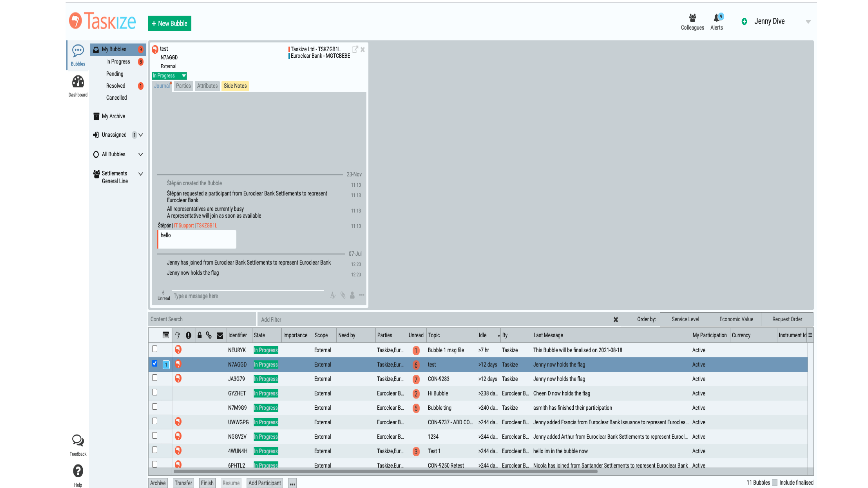This screenshot has height=488, width=868.
Task: Expand the Unassigned section
Action: pos(141,135)
